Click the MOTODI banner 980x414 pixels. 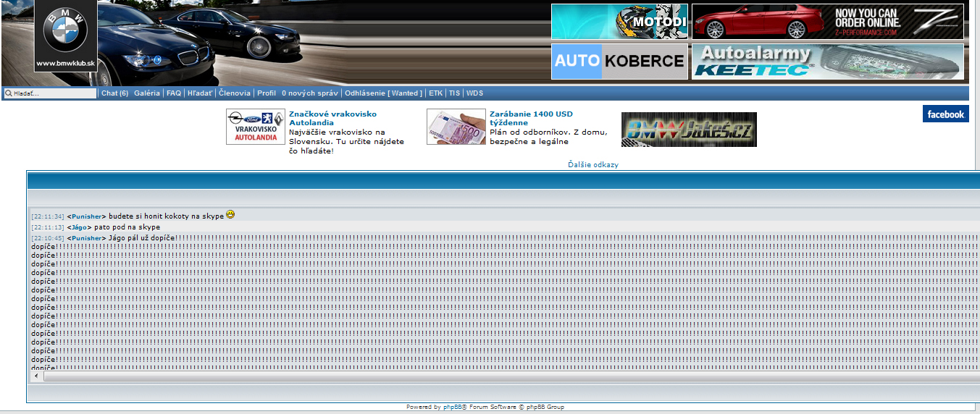tap(619, 22)
